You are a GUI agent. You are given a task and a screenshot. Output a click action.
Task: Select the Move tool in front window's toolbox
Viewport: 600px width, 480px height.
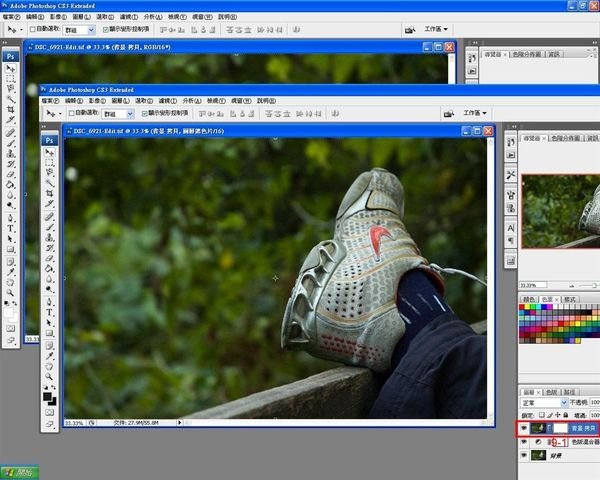click(50, 152)
